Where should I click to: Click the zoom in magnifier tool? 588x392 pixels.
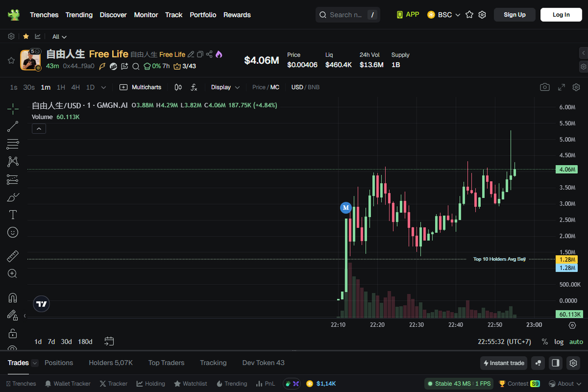(x=13, y=273)
